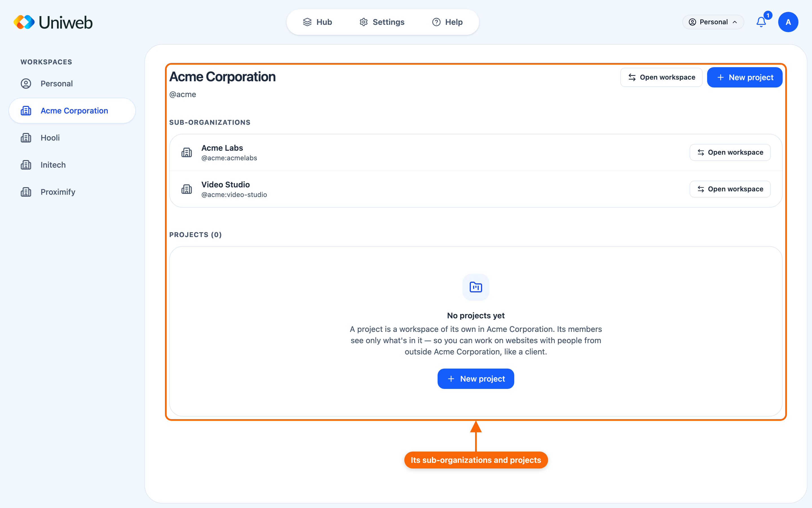Click the Acme Labs name
The image size is (812, 508).
222,148
